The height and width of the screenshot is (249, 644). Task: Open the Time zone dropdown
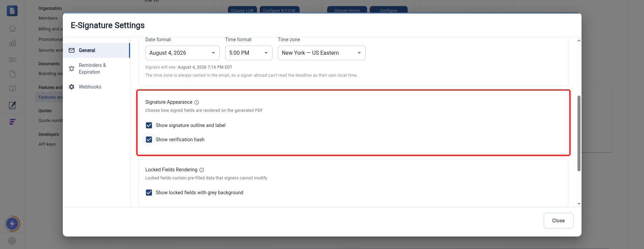pos(321,53)
